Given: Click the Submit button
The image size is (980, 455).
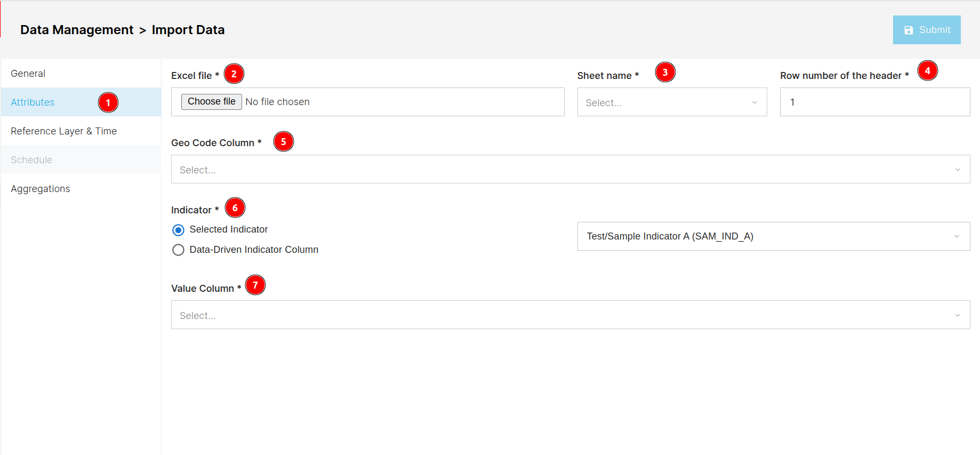Looking at the screenshot, I should coord(927,30).
